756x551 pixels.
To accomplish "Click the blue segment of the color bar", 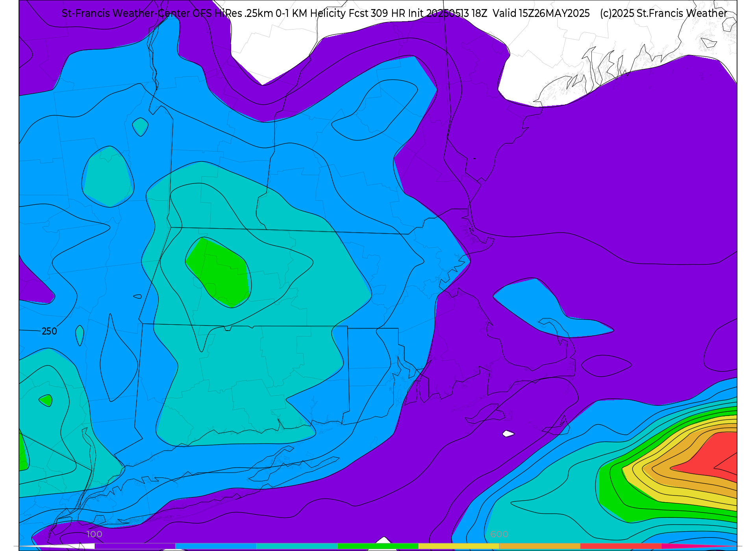I will pos(216,546).
